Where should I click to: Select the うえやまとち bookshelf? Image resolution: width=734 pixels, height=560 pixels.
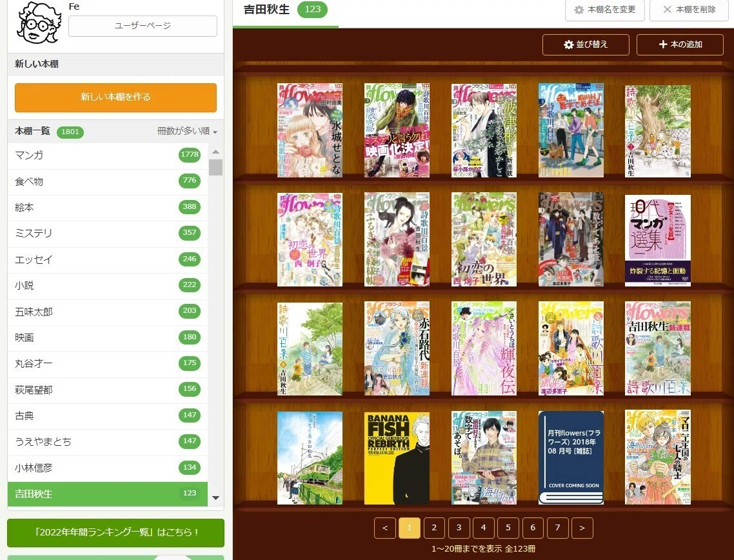pos(108,441)
